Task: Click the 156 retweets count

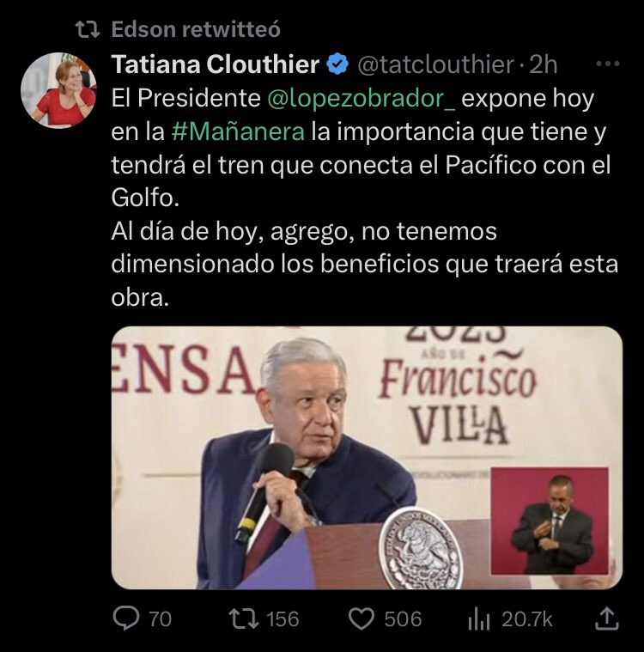Action: 283,619
